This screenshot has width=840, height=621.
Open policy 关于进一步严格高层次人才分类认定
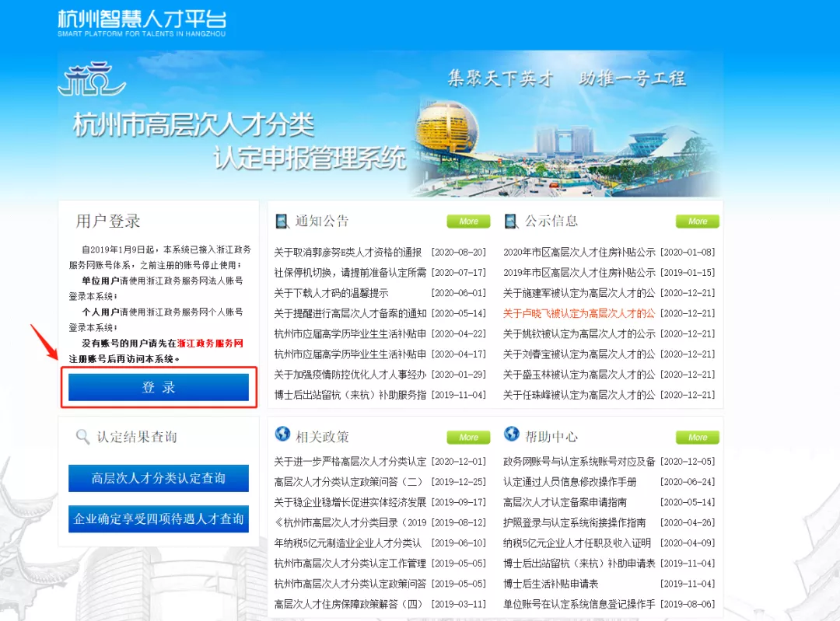click(350, 462)
